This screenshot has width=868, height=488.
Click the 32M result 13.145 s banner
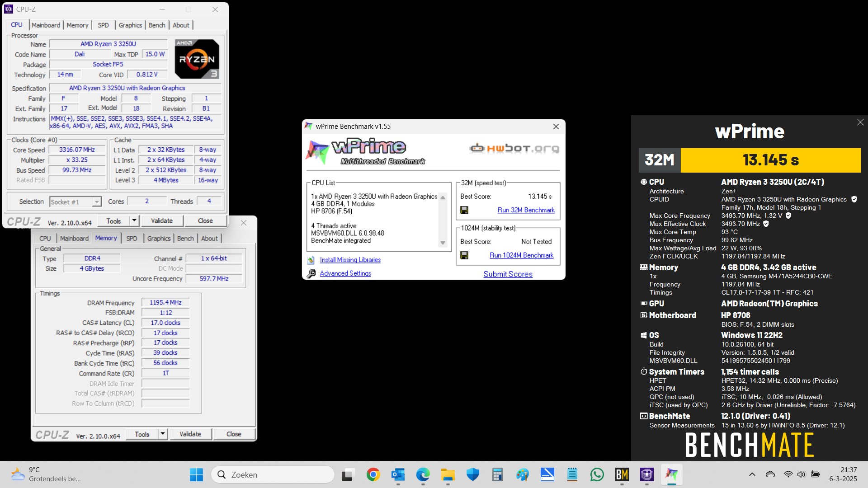[770, 160]
